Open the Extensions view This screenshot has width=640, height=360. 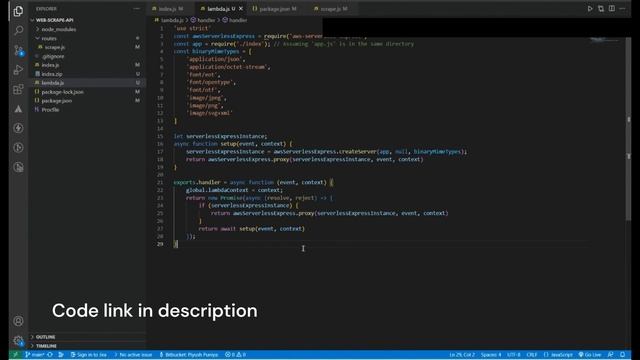click(18, 89)
